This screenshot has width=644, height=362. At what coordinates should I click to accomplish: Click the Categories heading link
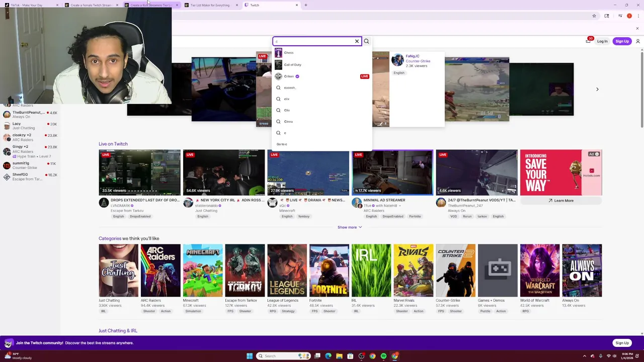coord(110,238)
